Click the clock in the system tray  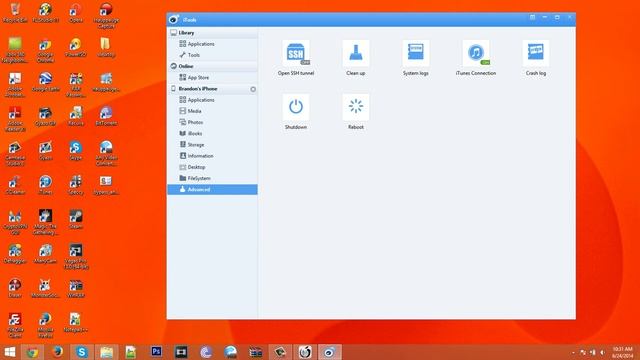pyautogui.click(x=622, y=352)
